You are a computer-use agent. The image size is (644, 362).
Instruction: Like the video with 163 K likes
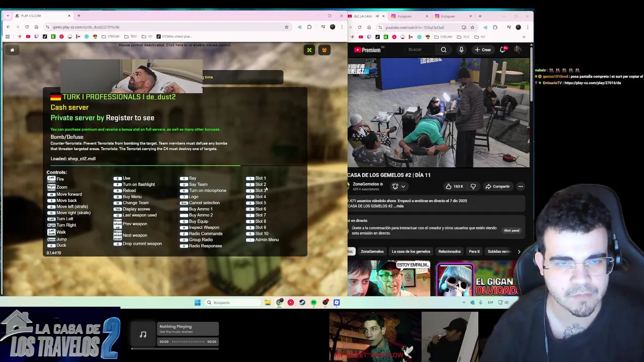pos(454,187)
